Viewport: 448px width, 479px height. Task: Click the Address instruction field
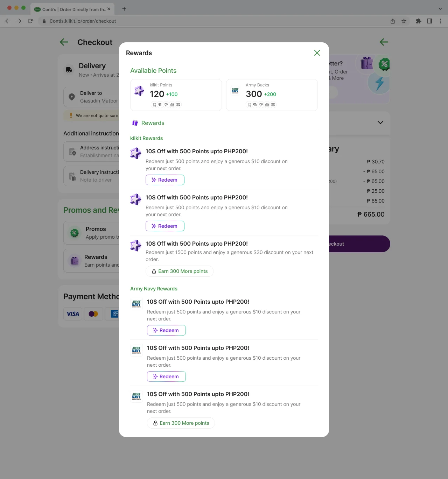click(x=92, y=152)
